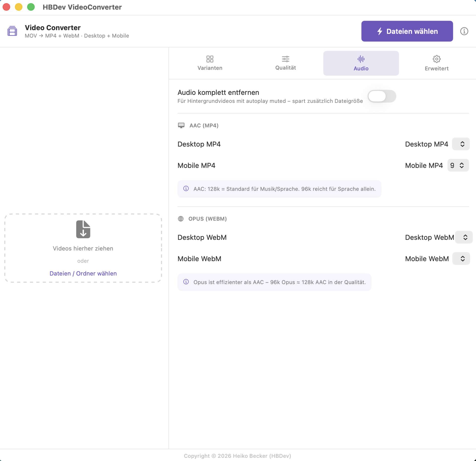
Task: Click Dateien / Ordner wählen link
Action: point(83,273)
